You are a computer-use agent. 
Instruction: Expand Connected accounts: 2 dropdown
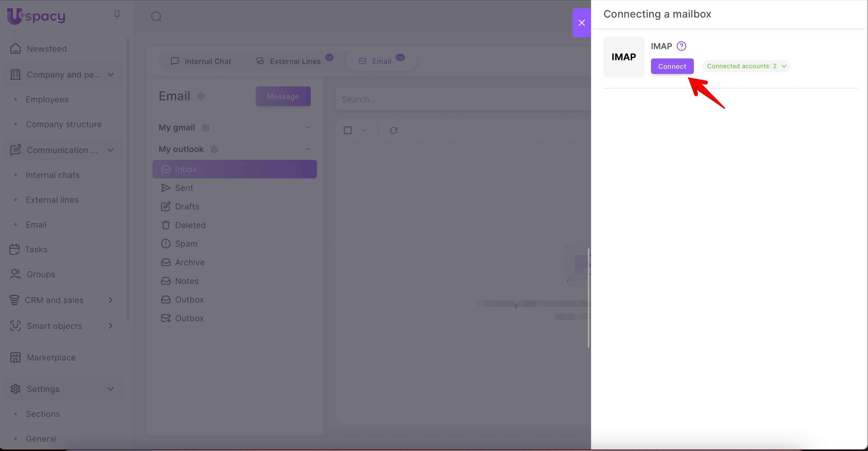pos(746,66)
